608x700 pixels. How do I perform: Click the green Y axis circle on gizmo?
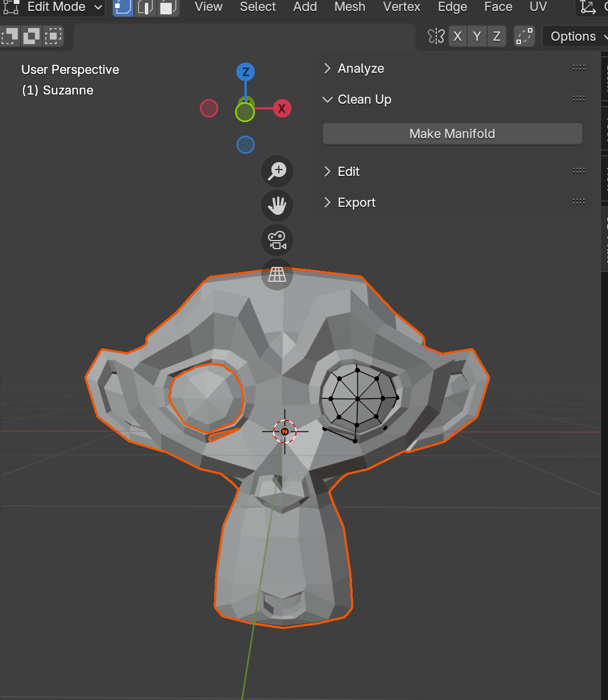point(245,112)
